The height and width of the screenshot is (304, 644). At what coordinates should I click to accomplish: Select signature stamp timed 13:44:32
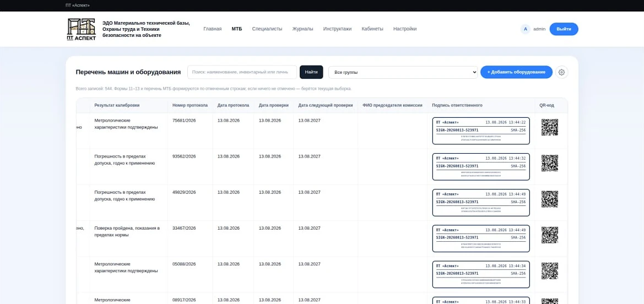481,167
